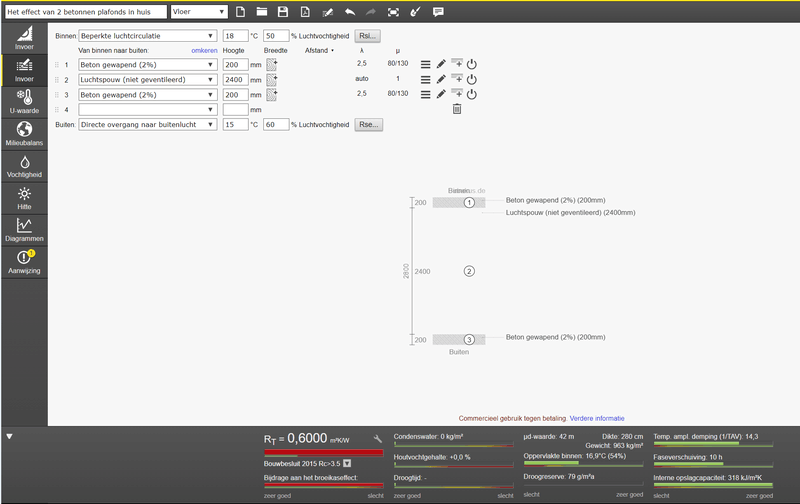The width and height of the screenshot is (800, 504).
Task: Open the Aanwijzing warnings tab
Action: click(24, 262)
